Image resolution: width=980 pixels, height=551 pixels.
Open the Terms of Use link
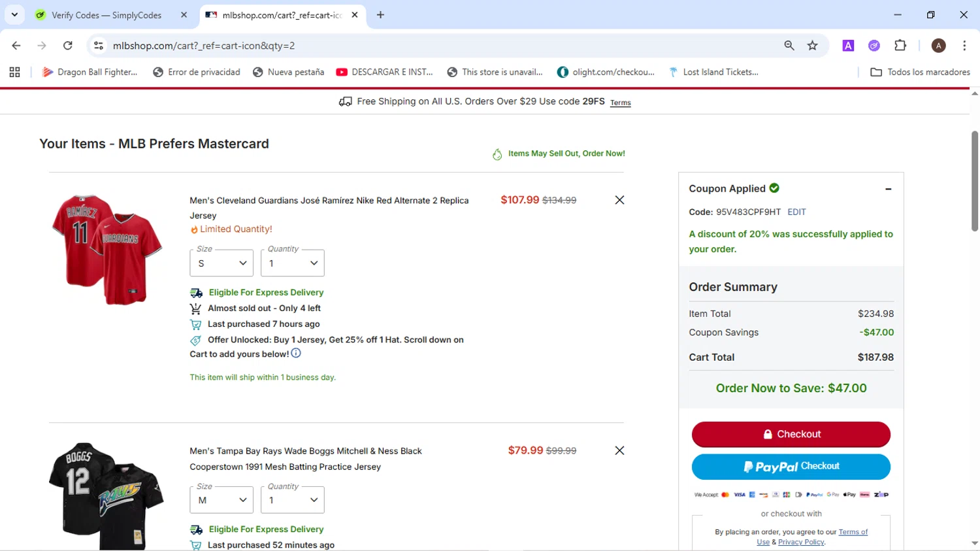click(x=813, y=537)
